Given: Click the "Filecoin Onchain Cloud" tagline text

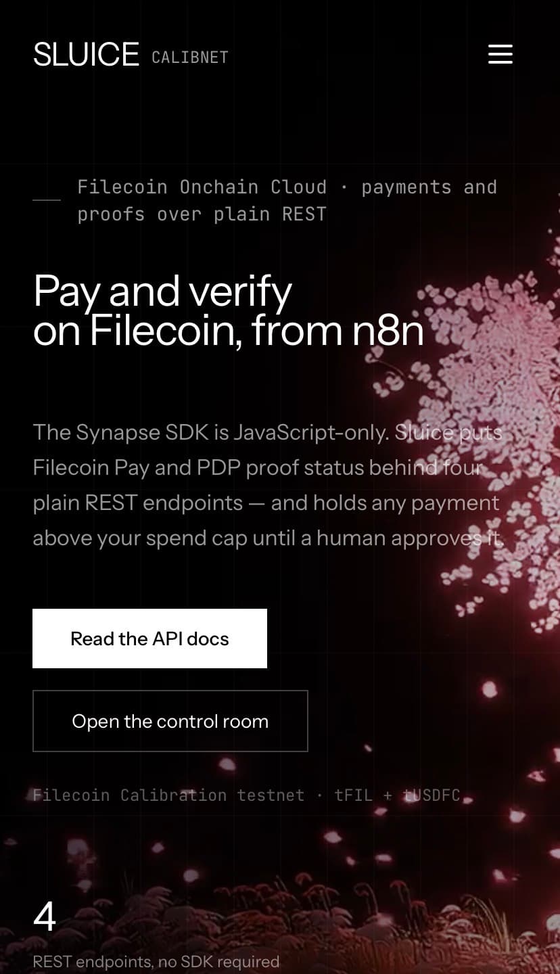Looking at the screenshot, I should pos(202,187).
